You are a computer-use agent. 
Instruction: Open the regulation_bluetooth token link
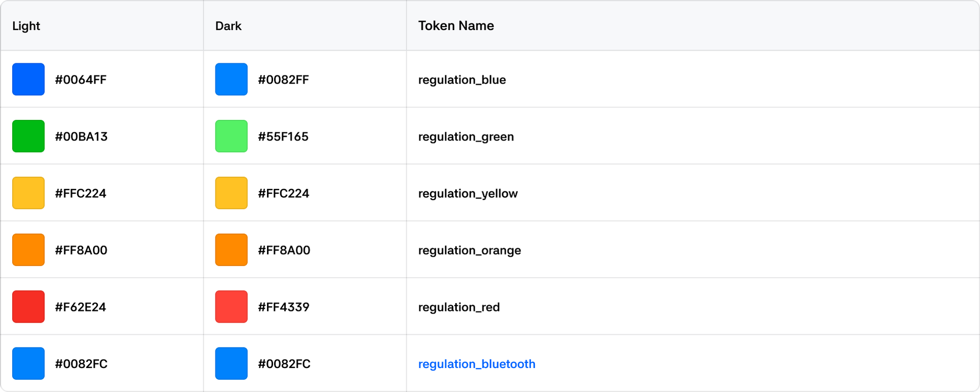point(476,364)
